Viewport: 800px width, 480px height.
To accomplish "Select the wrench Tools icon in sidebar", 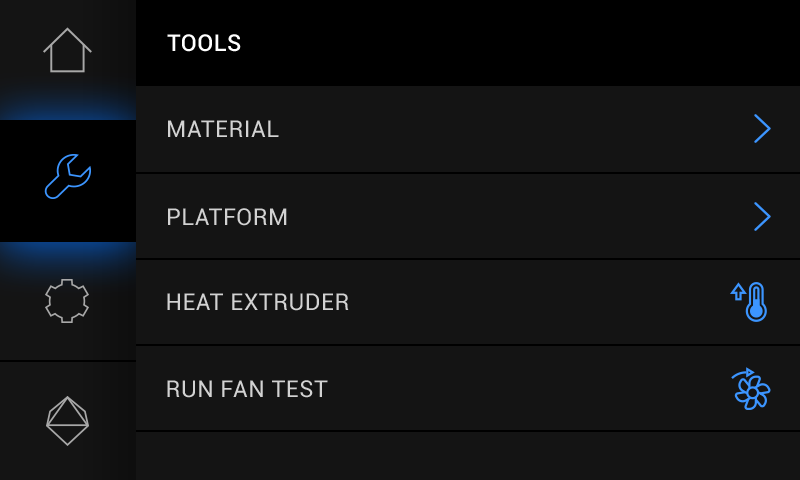I will 67,177.
